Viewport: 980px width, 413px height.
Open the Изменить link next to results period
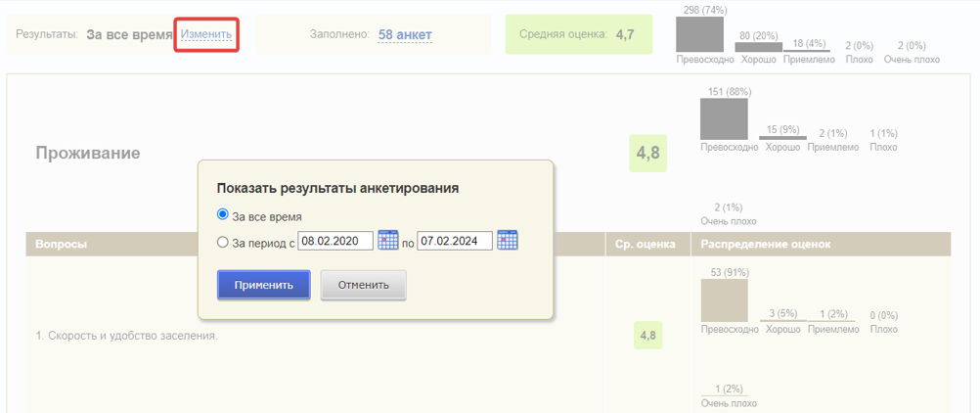pyautogui.click(x=206, y=34)
